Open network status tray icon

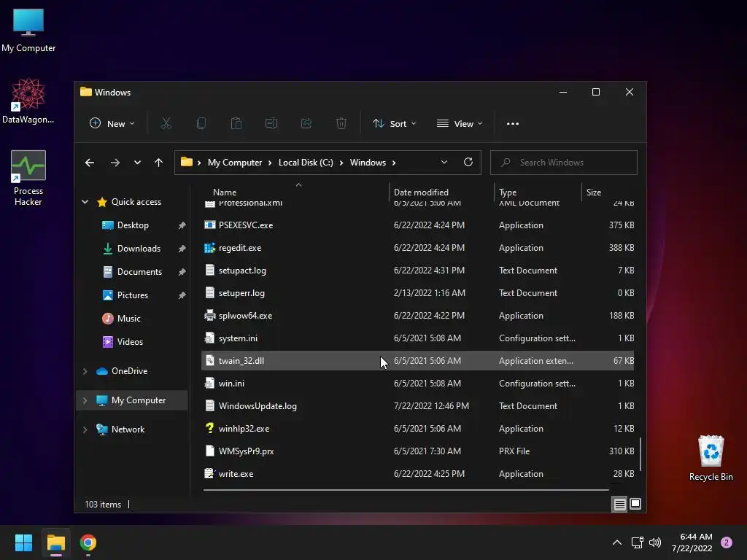point(637,542)
